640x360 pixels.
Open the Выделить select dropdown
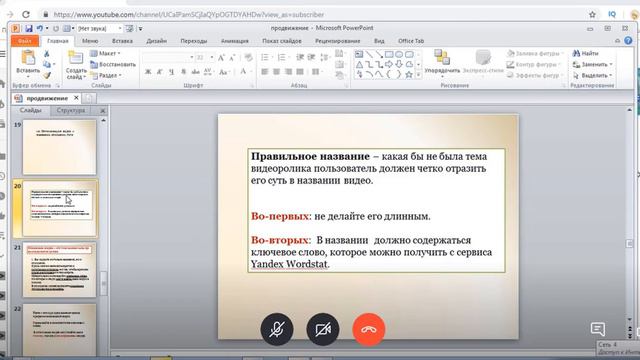[593, 76]
